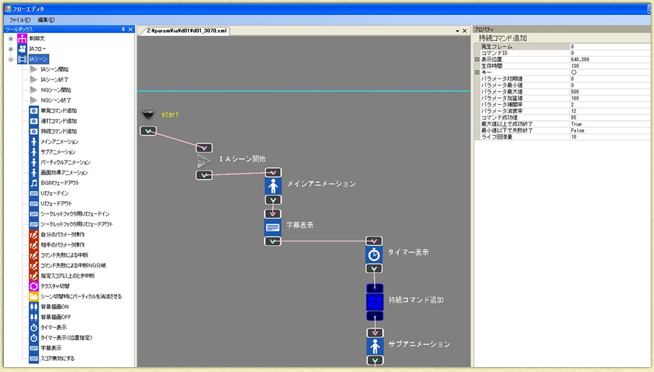The width and height of the screenshot is (654, 372).
Task: Open the ファイル menu
Action: coord(20,20)
